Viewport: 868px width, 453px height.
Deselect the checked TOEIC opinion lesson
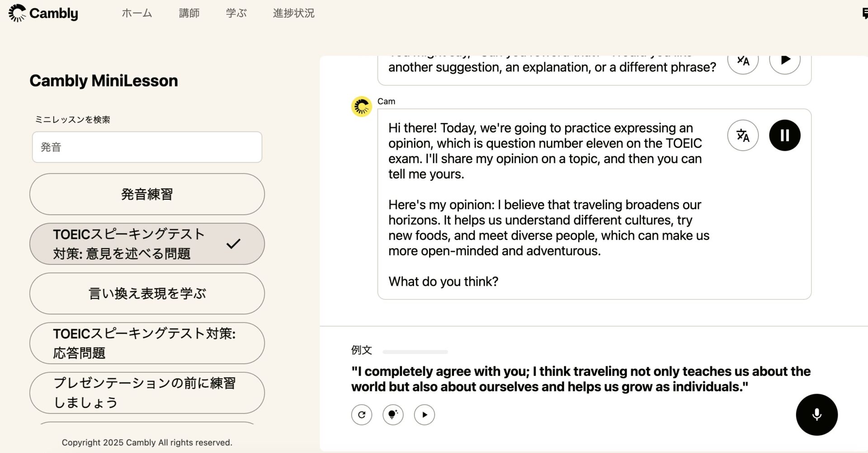[146, 244]
